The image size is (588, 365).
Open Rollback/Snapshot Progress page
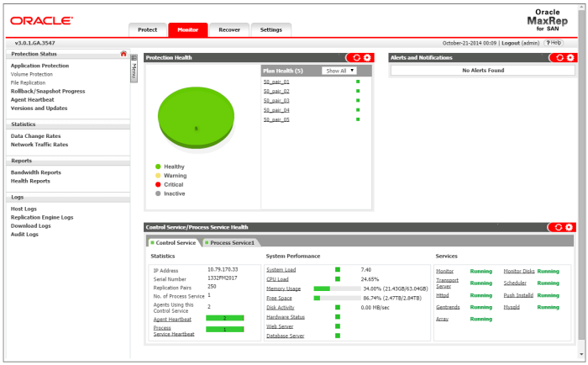[48, 91]
